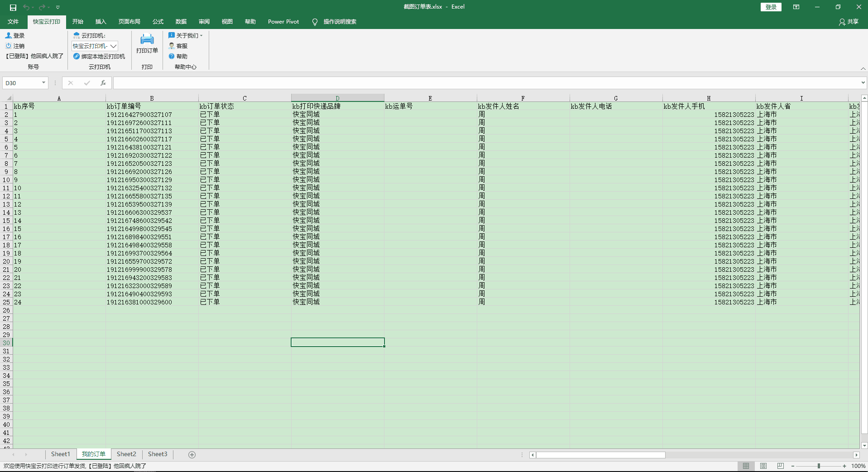
Task: Click the 帮助 help icon
Action: pos(172,56)
